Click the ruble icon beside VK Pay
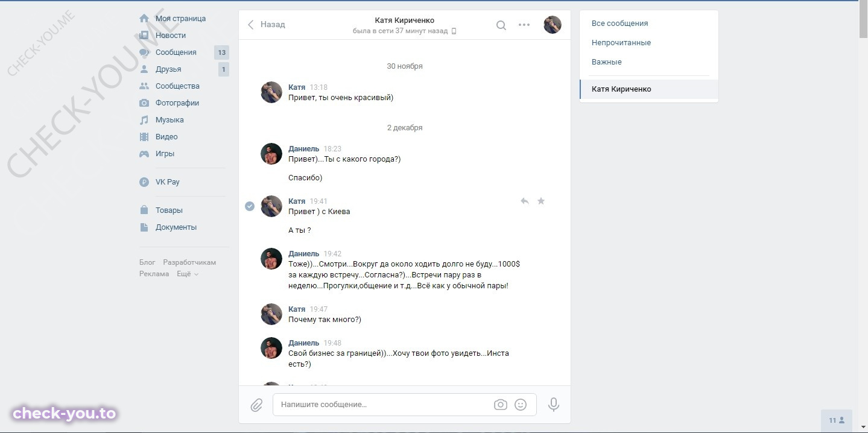This screenshot has width=868, height=433. (144, 182)
